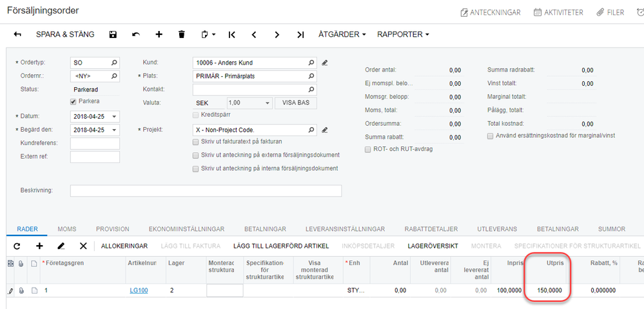Enable ROT- och RUT-avdrag checkbox
The height and width of the screenshot is (309, 644).
(x=368, y=149)
